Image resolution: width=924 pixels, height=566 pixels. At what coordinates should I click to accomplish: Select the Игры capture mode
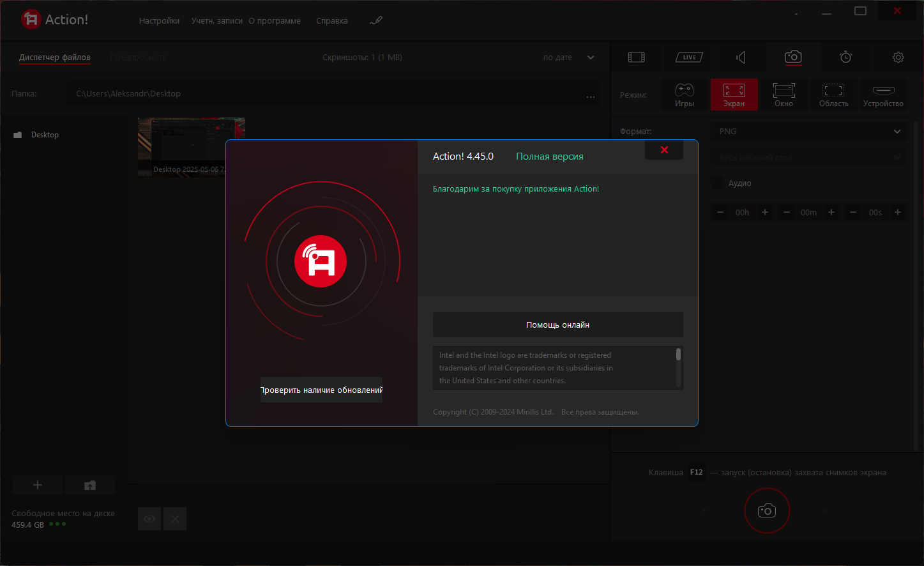pyautogui.click(x=685, y=95)
